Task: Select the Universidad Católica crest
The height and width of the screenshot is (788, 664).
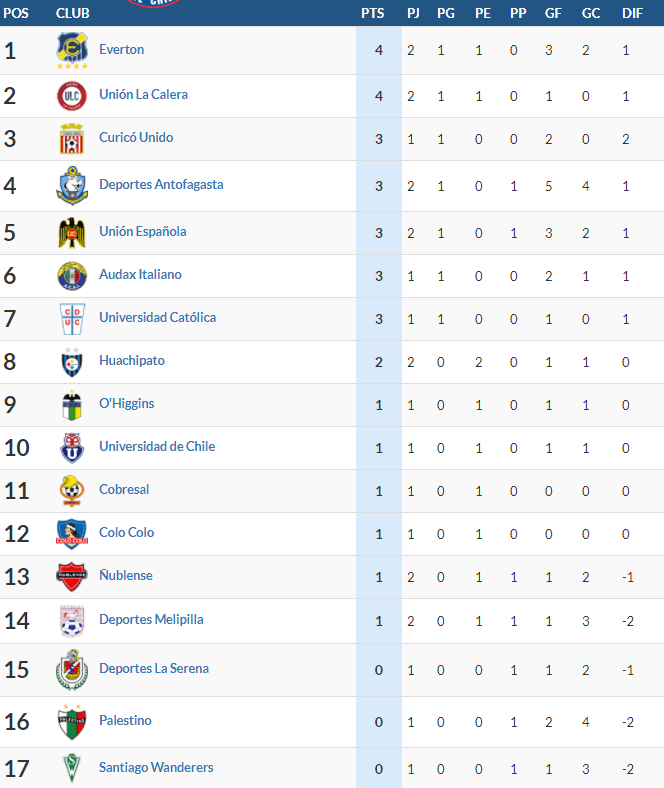Action: [x=72, y=319]
